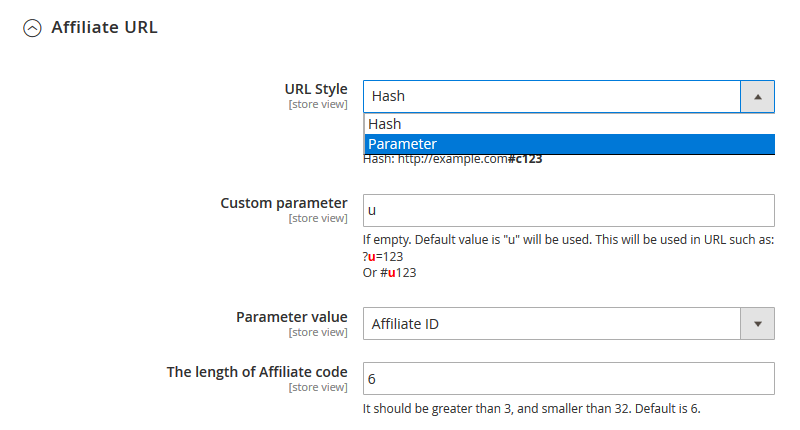Click the Parameter value field label

point(291,317)
